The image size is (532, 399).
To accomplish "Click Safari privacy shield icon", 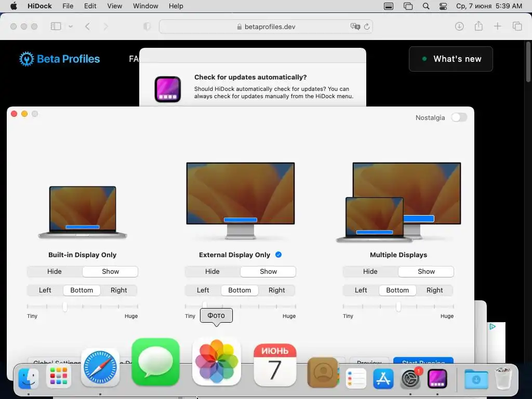I will (147, 26).
